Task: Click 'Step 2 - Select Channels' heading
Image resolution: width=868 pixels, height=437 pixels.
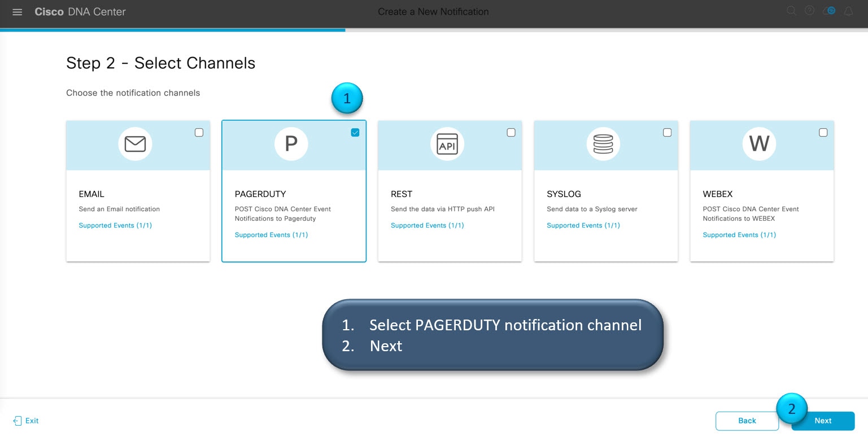Action: tap(161, 63)
